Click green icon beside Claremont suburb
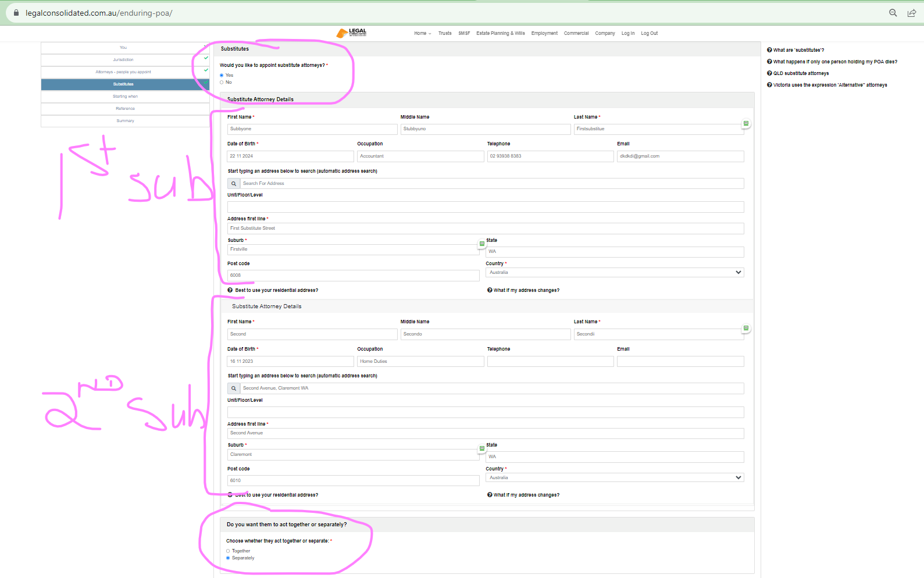Image resolution: width=924 pixels, height=578 pixels. pyautogui.click(x=482, y=448)
